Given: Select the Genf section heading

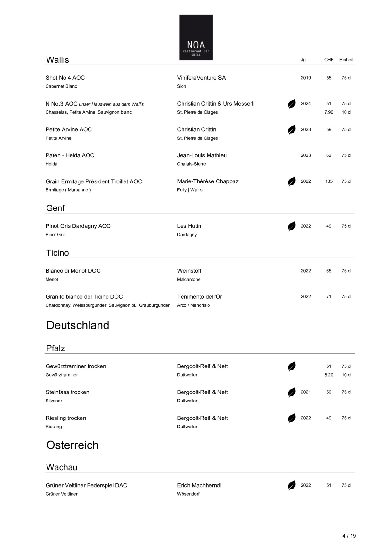Looking at the screenshot, I should click(55, 208).
